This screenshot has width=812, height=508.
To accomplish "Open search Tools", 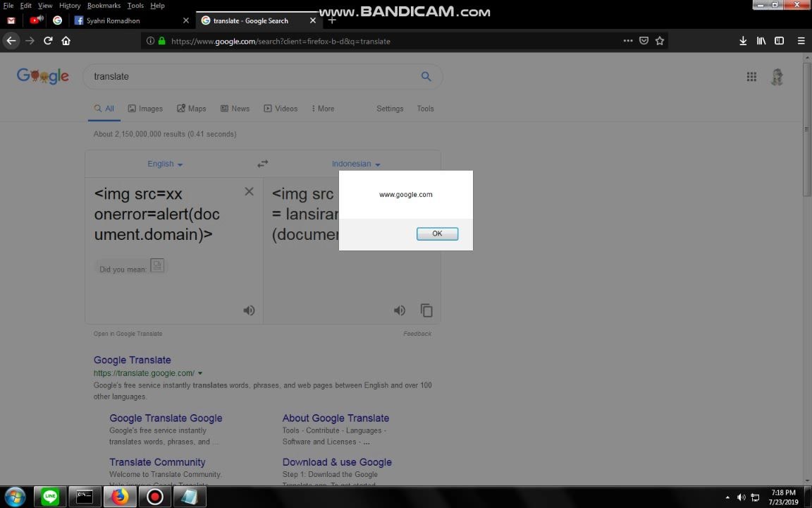I will [425, 109].
